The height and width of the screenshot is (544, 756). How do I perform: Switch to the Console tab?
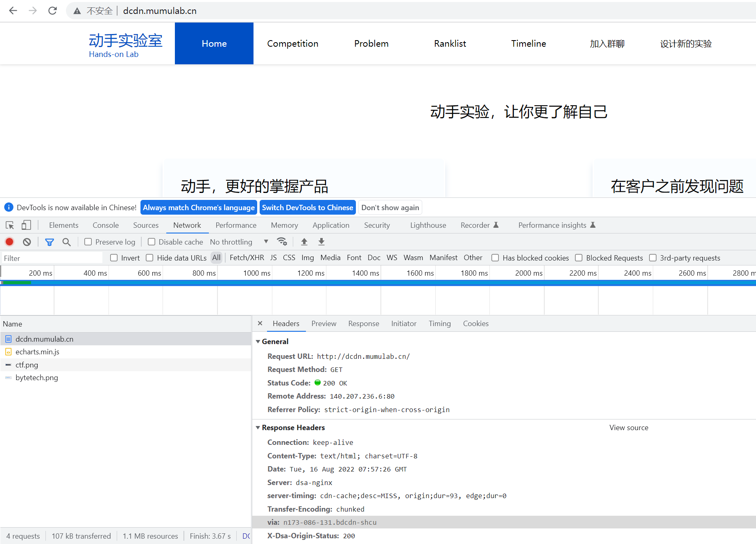[106, 225]
